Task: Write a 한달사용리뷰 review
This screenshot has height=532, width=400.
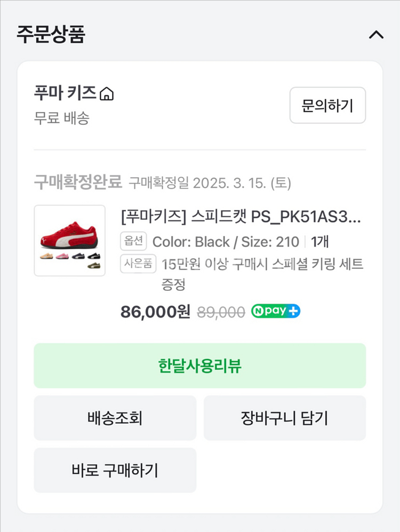Action: tap(200, 366)
